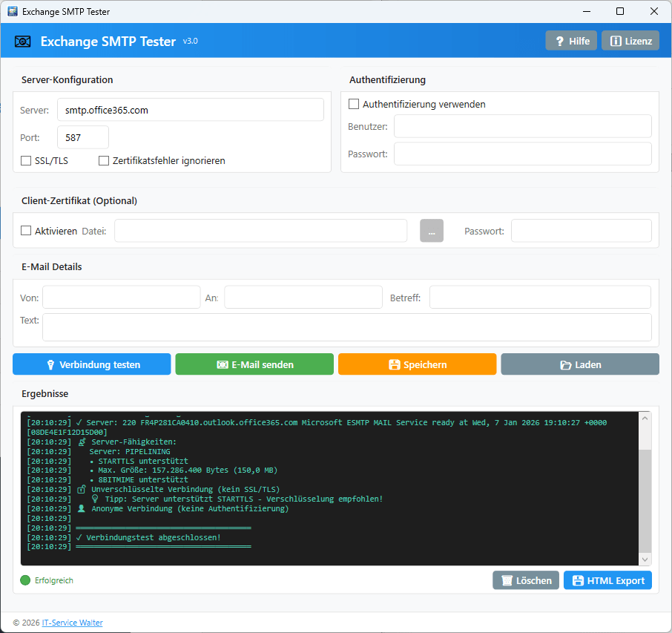Click the Betreff subject field
The width and height of the screenshot is (672, 633).
point(539,297)
